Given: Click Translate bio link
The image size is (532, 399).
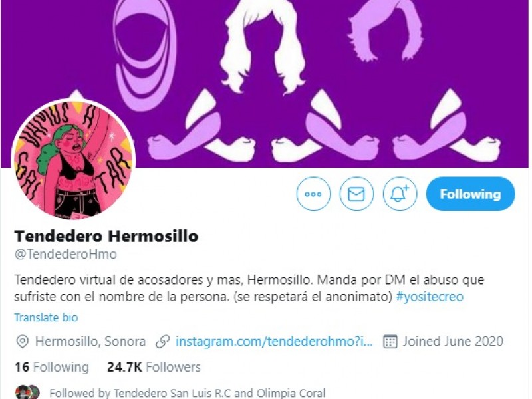Looking at the screenshot, I should coord(46,317).
